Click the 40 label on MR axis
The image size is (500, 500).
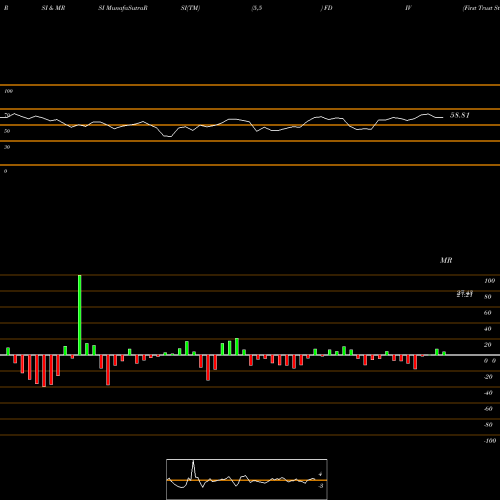(488, 329)
